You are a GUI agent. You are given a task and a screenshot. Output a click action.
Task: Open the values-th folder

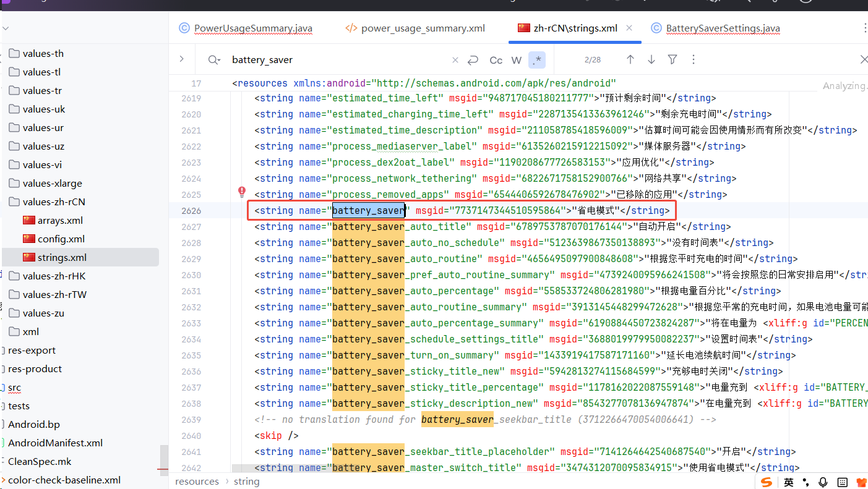37,54
